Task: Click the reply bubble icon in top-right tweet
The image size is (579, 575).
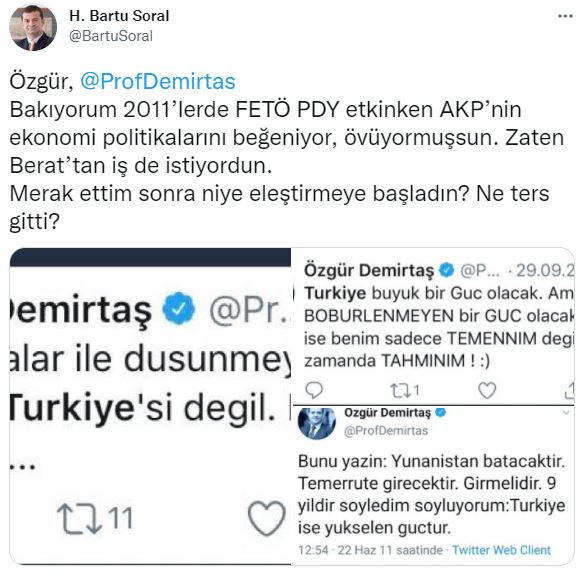Action: (314, 390)
